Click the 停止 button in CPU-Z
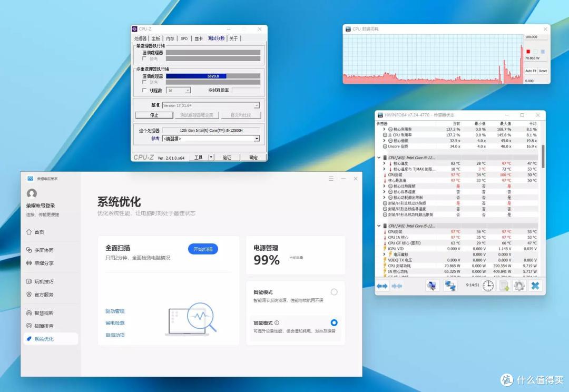 tap(154, 115)
